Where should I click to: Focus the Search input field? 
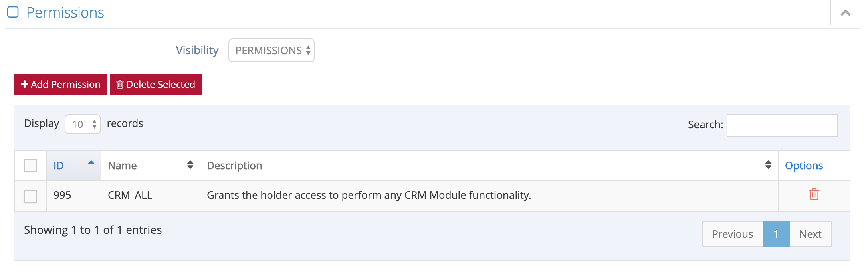coord(782,125)
